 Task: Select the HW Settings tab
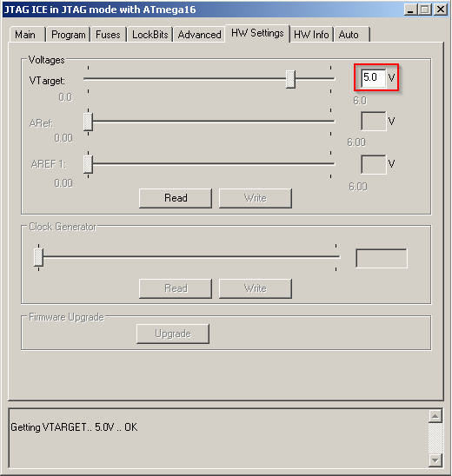(257, 33)
